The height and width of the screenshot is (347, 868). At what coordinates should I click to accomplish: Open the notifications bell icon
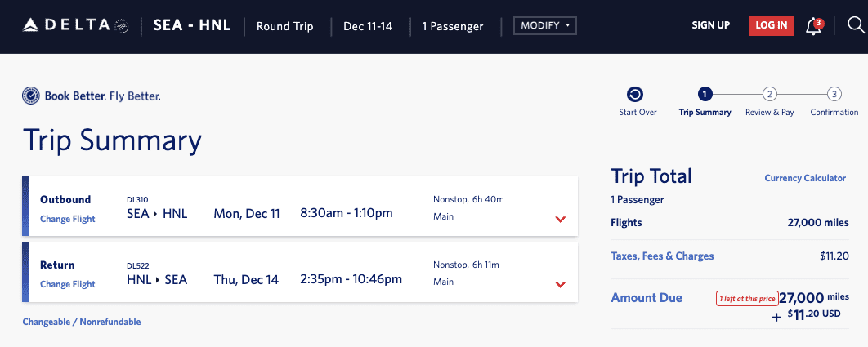pyautogui.click(x=814, y=26)
